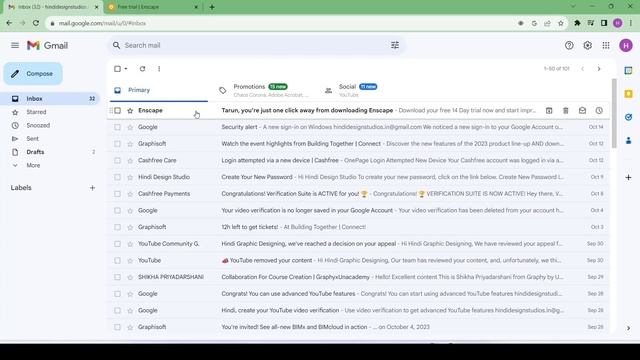This screenshot has width=640, height=360.
Task: Open the Support help icon
Action: [x=569, y=45]
